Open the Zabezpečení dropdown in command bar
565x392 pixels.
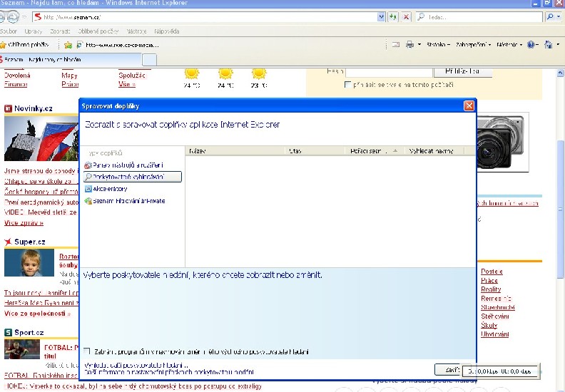point(474,45)
